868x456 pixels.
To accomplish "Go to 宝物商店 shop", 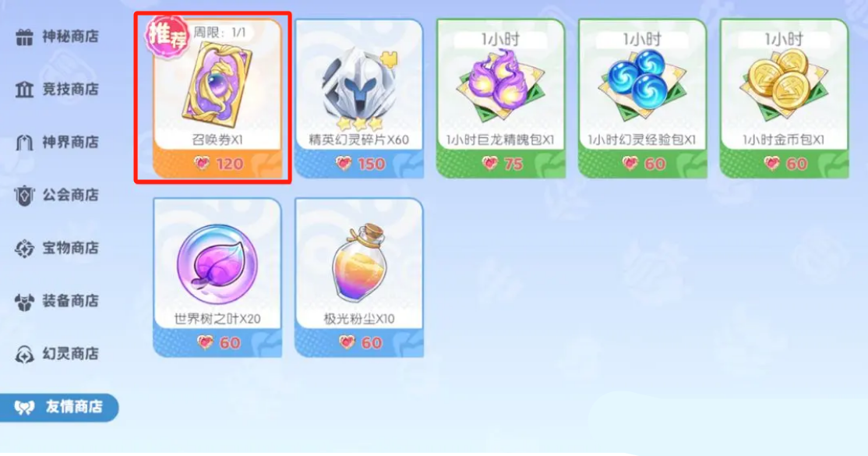I will pyautogui.click(x=57, y=248).
